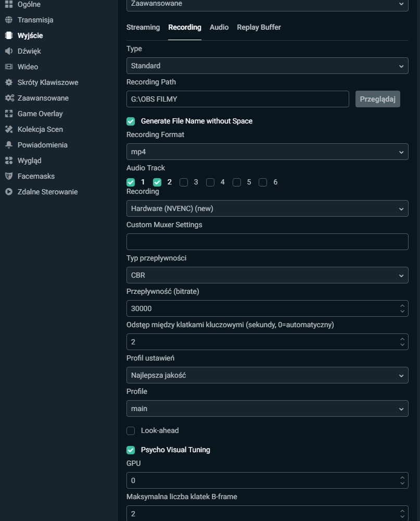The height and width of the screenshot is (521, 420).
Task: Click the Zdalne Sterowanie play icon
Action: pyautogui.click(x=9, y=191)
